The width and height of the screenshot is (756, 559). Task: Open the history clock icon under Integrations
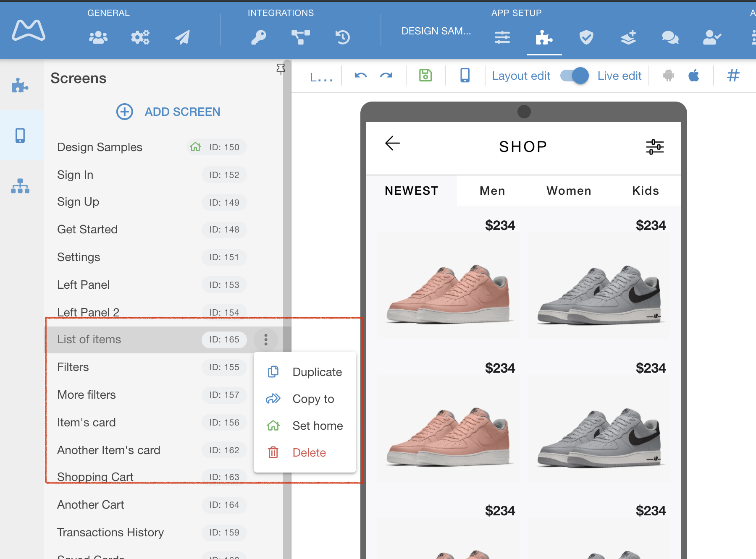[343, 37]
